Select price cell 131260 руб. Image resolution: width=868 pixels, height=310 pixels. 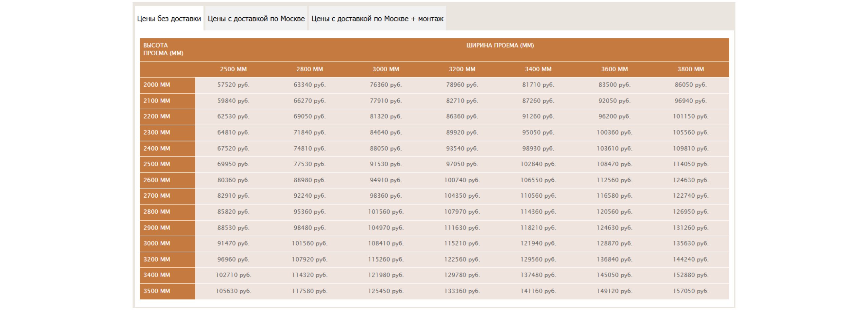pyautogui.click(x=691, y=227)
